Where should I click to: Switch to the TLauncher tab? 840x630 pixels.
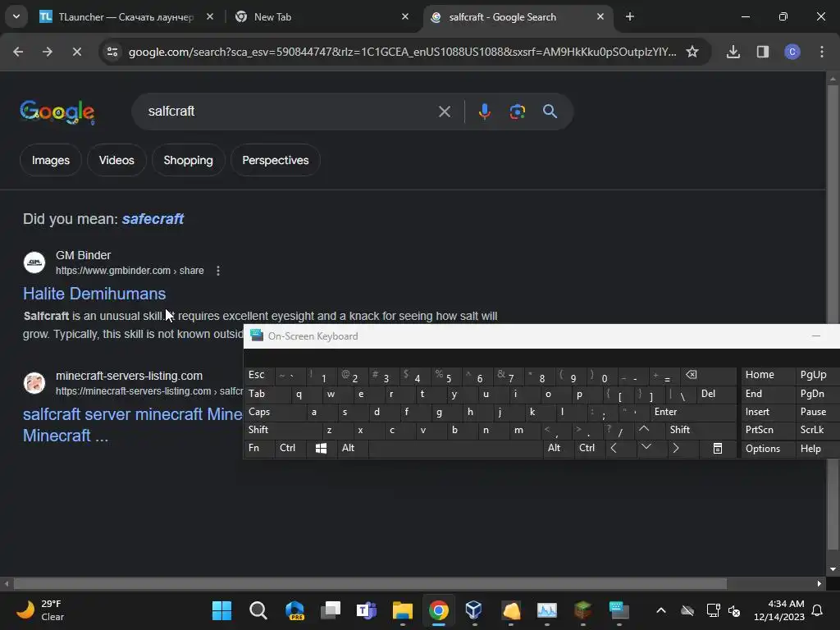pos(126,17)
